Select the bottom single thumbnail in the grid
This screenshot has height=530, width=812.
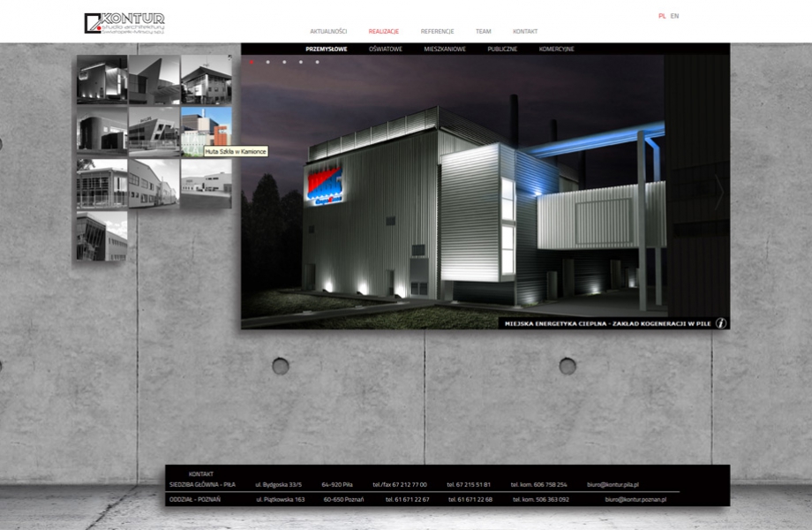pos(102,236)
